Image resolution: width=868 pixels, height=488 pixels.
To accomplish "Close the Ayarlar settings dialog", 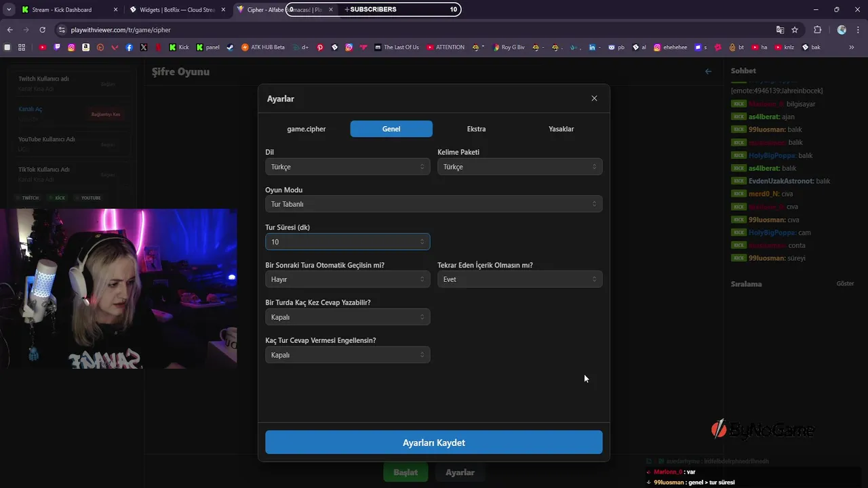I will 594,98.
